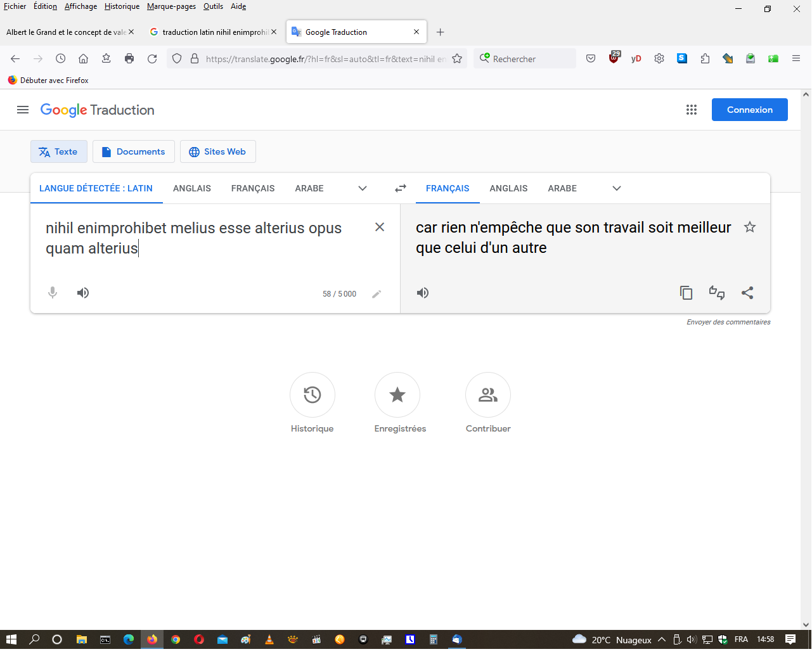Select Anglais as target language
This screenshot has width=812, height=654.
509,188
